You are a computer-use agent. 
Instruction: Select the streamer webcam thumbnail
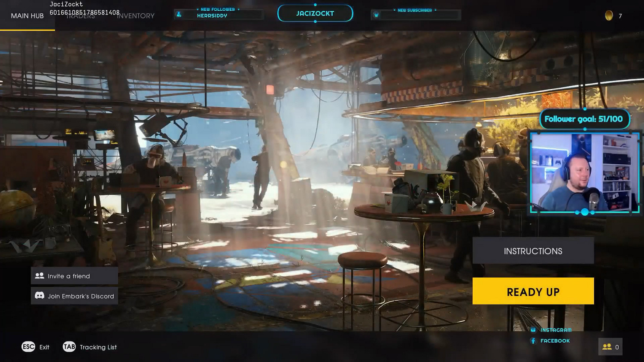584,172
